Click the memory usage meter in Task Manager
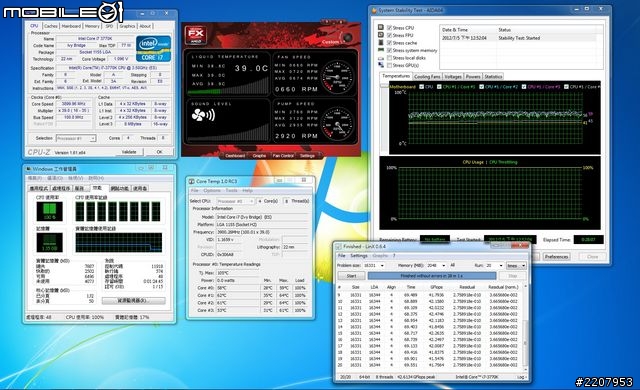Image resolution: width=640 pixels, height=390 pixels. [49, 242]
